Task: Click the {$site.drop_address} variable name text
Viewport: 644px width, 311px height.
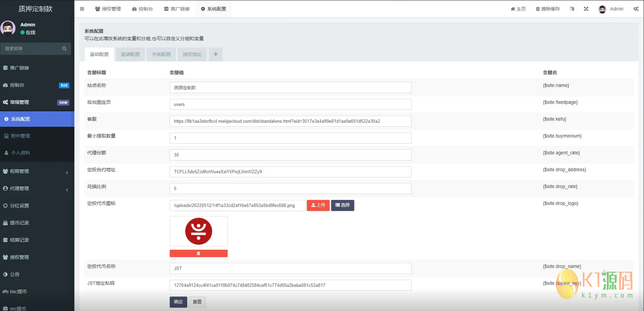Action: click(564, 170)
